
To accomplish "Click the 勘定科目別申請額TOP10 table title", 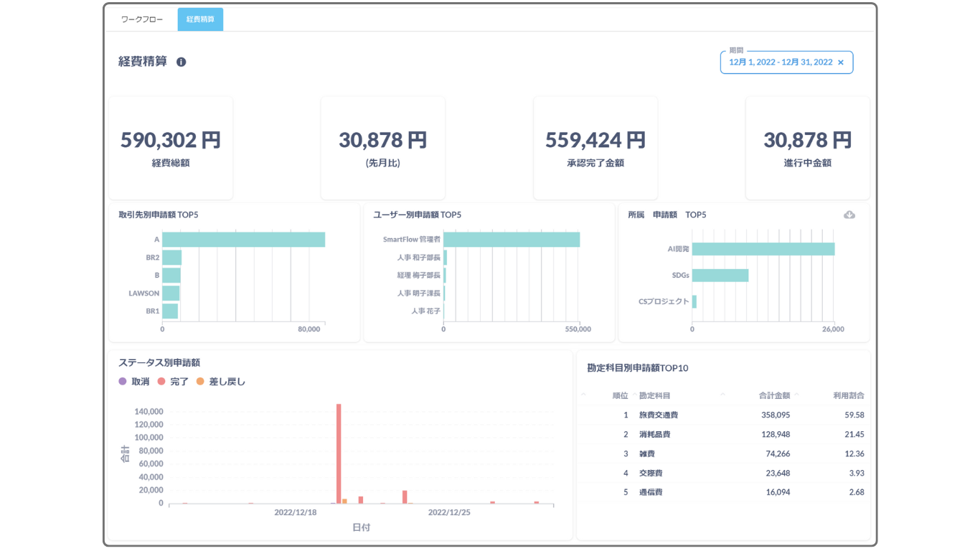I will point(638,368).
